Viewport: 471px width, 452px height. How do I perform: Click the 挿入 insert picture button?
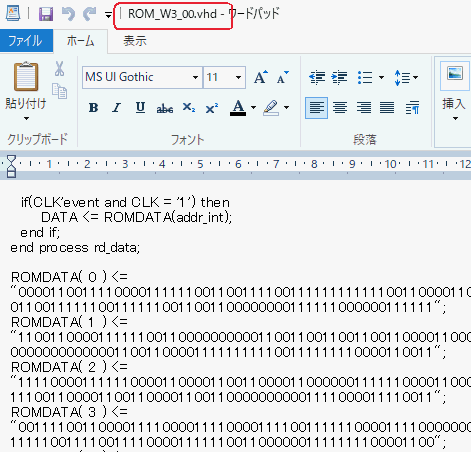tap(454, 91)
